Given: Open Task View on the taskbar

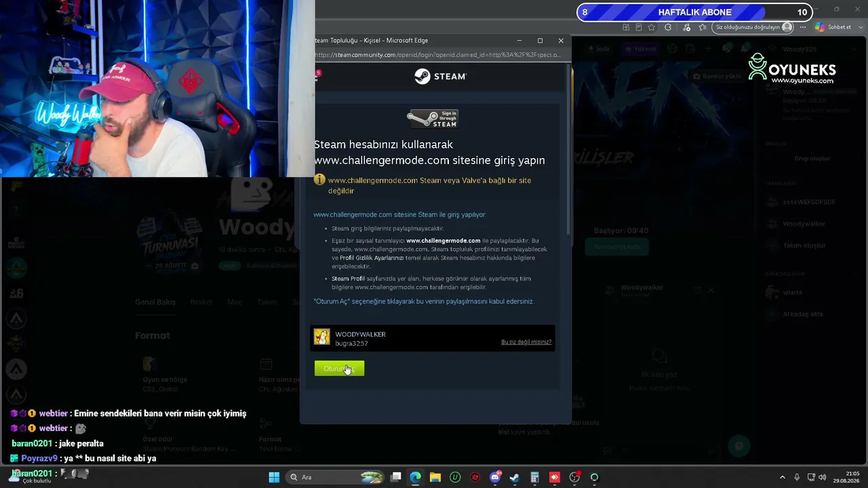Looking at the screenshot, I should (396, 477).
